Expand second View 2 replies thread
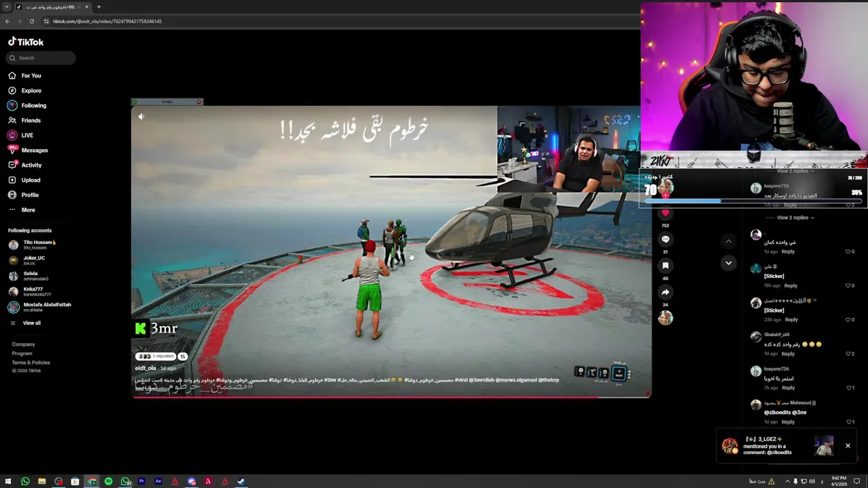This screenshot has height=488, width=868. click(x=795, y=218)
